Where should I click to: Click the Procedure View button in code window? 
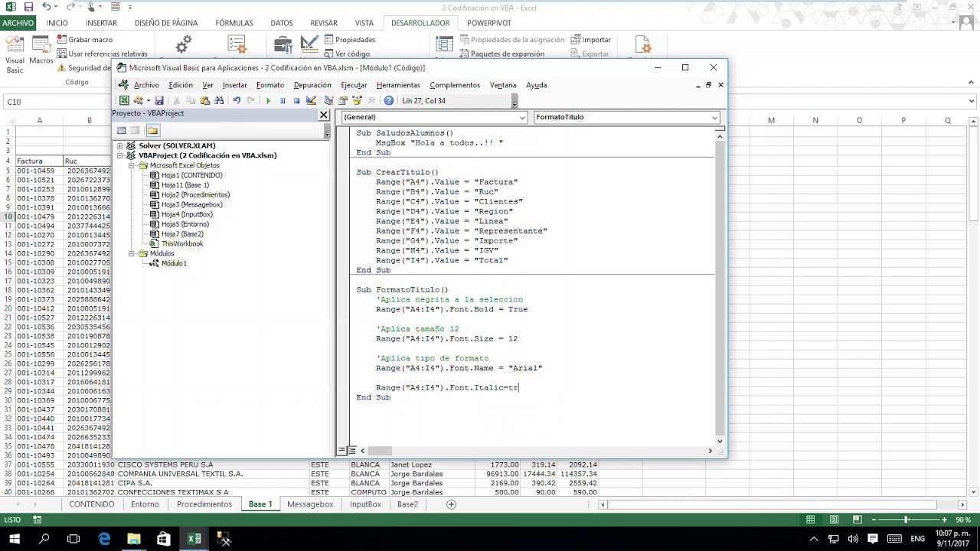click(341, 451)
